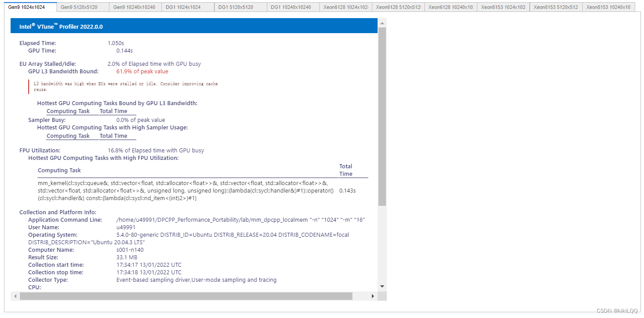The height and width of the screenshot is (318, 644).
Task: Click the GPU L3 Bandwidth Bound label
Action: (x=63, y=72)
